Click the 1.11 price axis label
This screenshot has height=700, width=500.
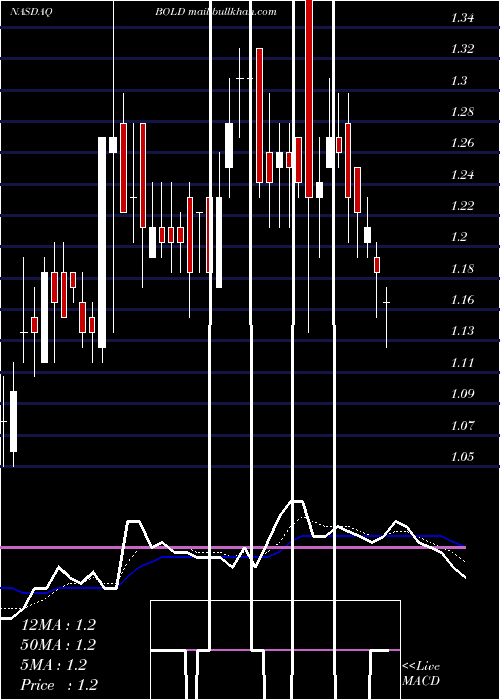[462, 362]
